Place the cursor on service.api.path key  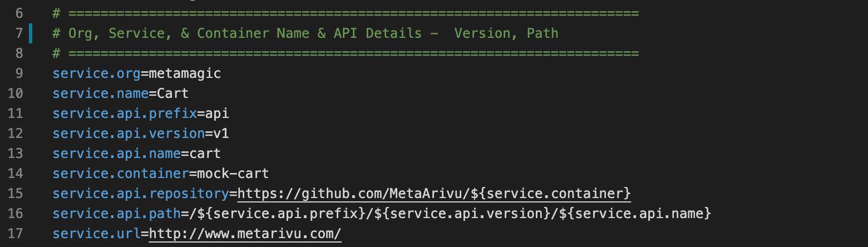(x=117, y=214)
